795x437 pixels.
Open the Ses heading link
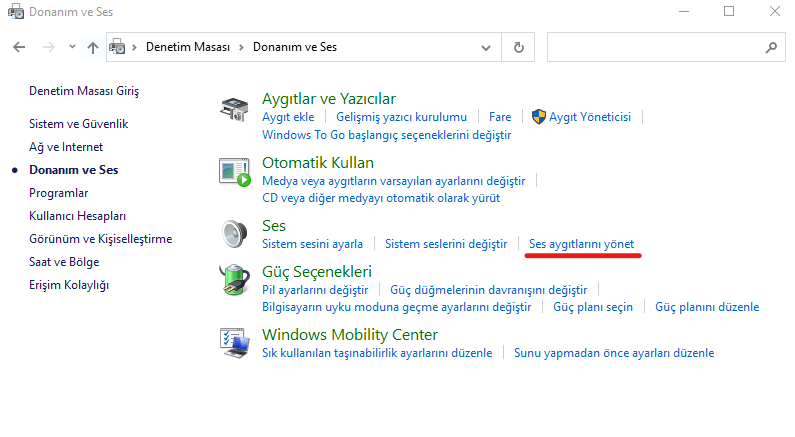point(274,226)
